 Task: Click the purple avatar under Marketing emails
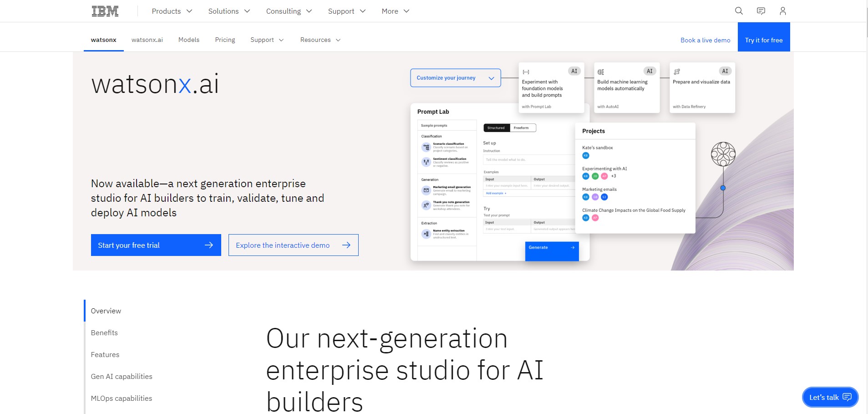[595, 197]
